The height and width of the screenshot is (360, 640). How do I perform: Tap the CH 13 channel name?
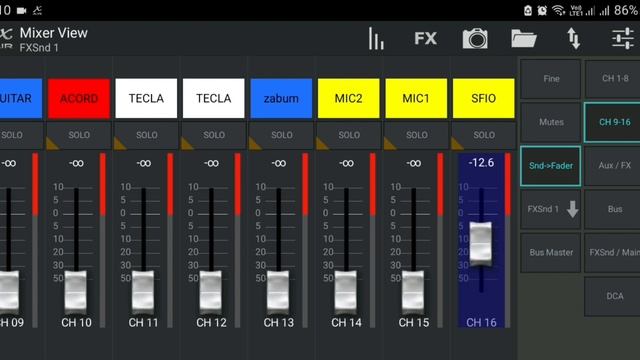(x=278, y=322)
